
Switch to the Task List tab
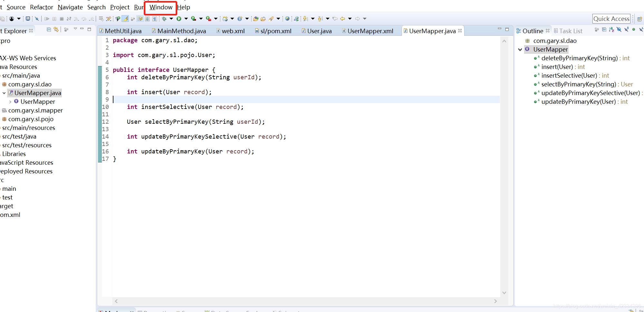tap(568, 31)
